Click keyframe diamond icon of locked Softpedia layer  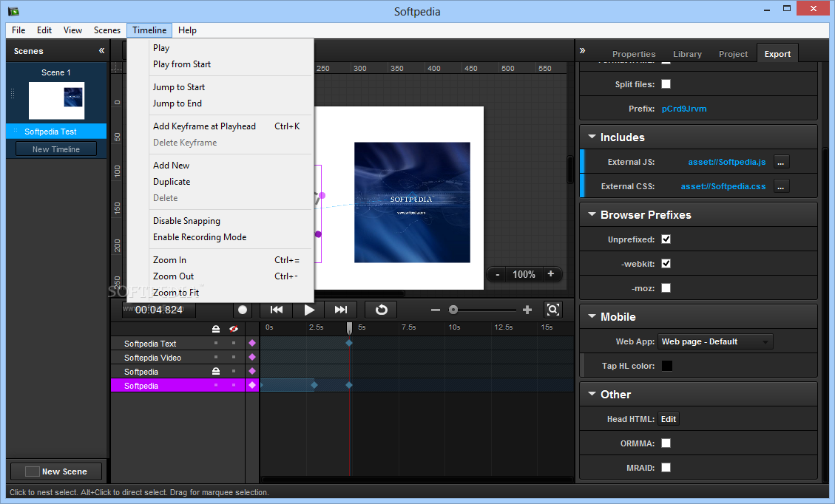click(x=252, y=371)
